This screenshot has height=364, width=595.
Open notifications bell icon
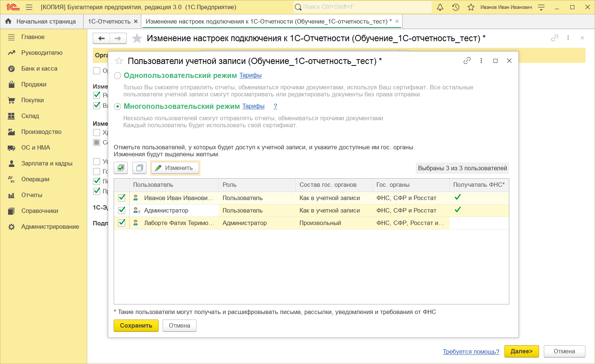tap(440, 7)
